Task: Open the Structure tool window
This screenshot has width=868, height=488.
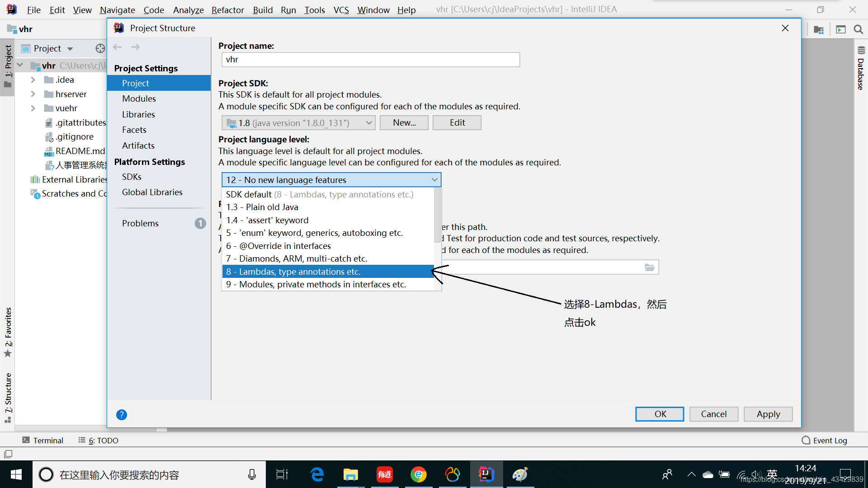Action: click(8, 398)
